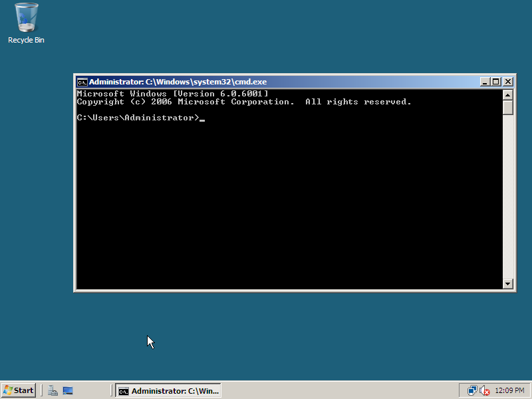
Task: Click the empty scrollbar track below the thumb
Action: [x=508, y=199]
